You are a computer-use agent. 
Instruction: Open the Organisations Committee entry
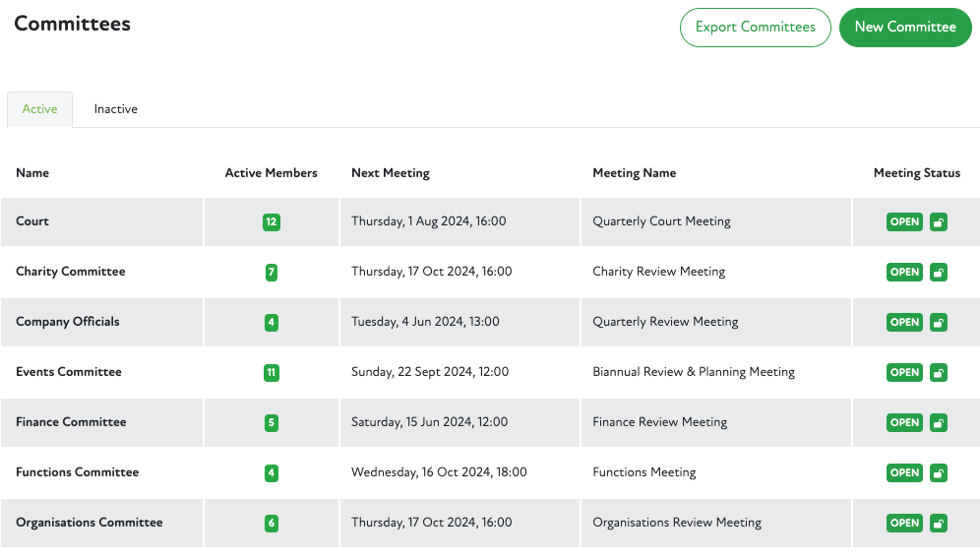pos(90,523)
